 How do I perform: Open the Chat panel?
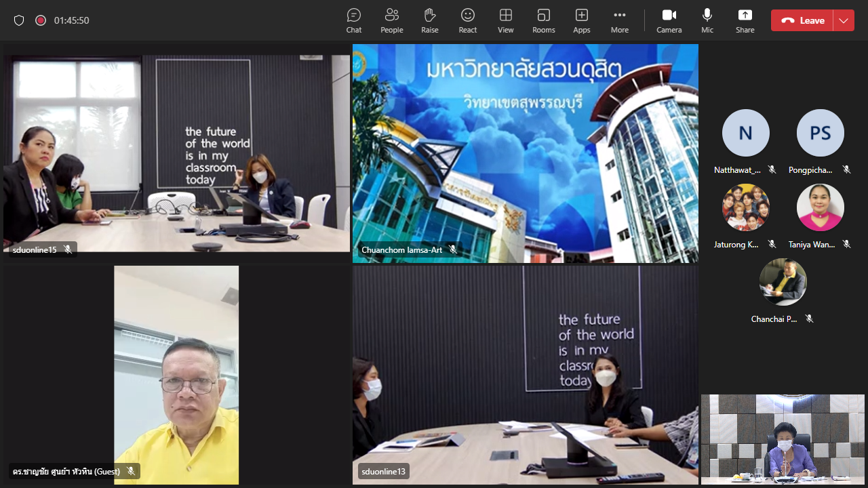[354, 20]
